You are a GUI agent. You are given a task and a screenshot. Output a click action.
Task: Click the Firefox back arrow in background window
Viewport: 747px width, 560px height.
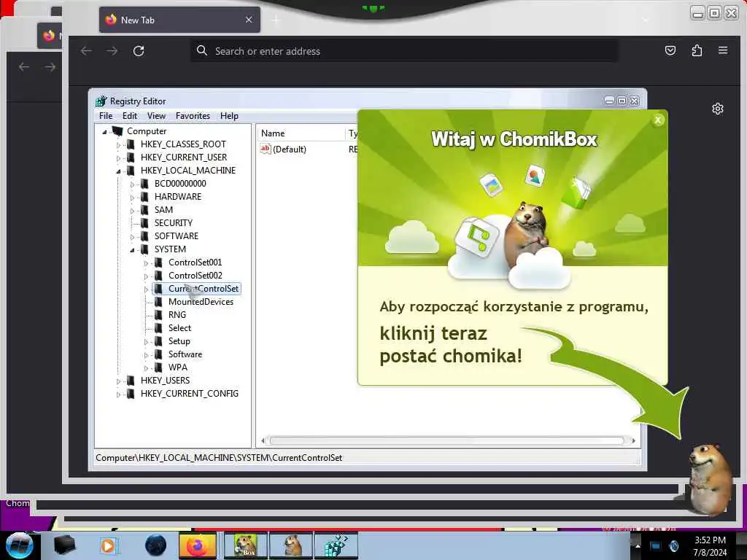24,67
